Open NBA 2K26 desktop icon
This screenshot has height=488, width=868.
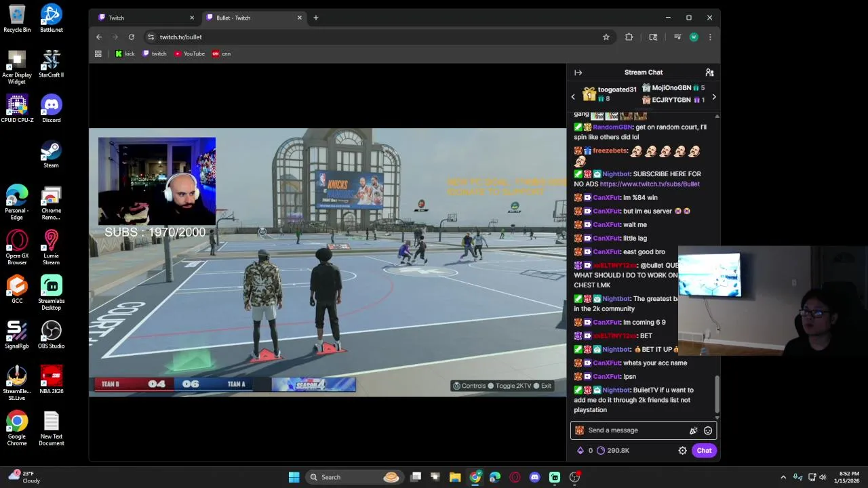[51, 380]
